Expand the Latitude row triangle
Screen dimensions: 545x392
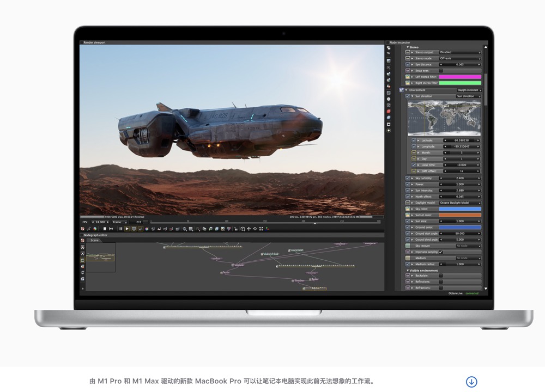[419, 140]
